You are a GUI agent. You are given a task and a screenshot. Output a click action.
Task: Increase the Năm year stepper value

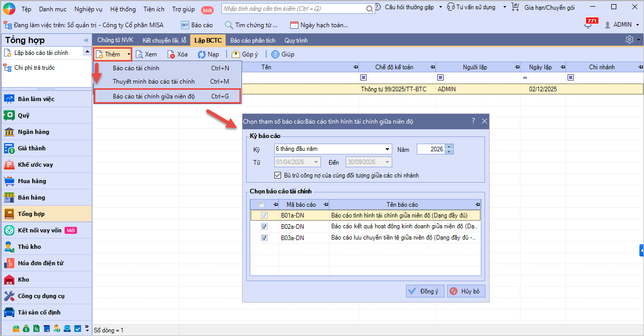click(x=450, y=147)
